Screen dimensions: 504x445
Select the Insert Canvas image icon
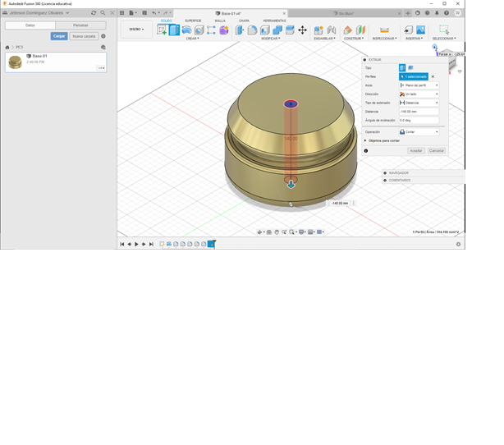(x=421, y=30)
